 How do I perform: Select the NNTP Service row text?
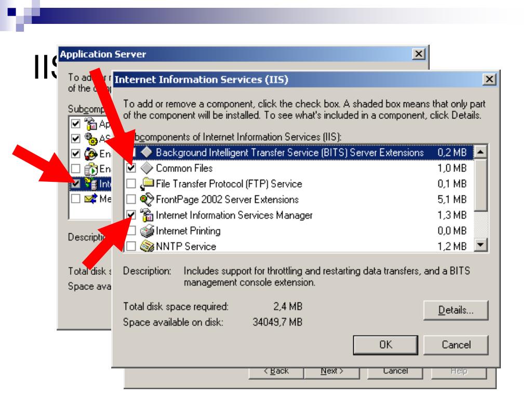pos(186,246)
